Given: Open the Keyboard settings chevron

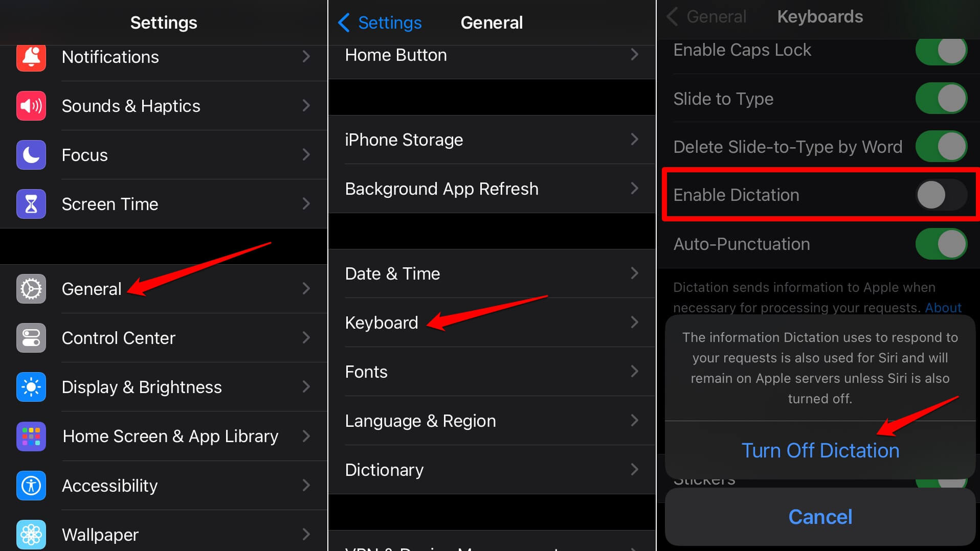Looking at the screenshot, I should coord(634,322).
